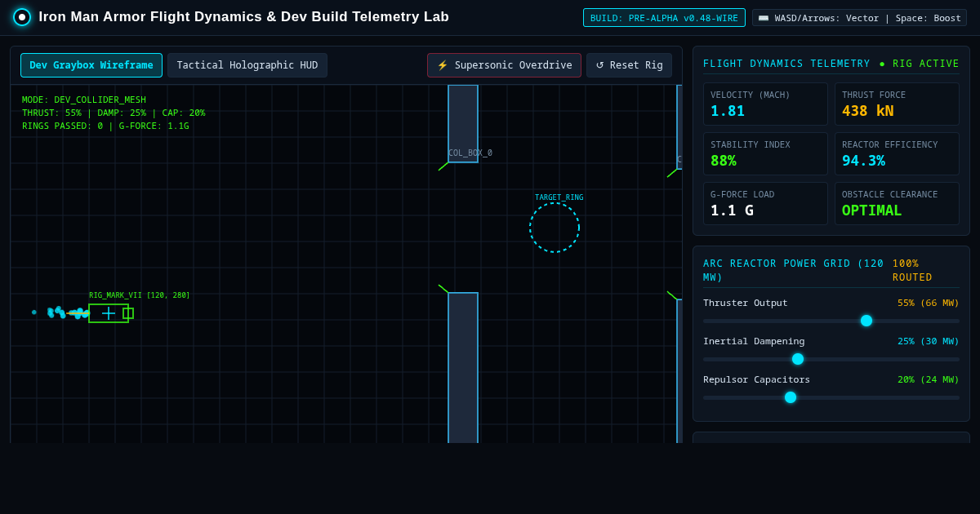Click the RIG ACTIVE status indicator
This screenshot has height=514, width=980.
pos(920,64)
